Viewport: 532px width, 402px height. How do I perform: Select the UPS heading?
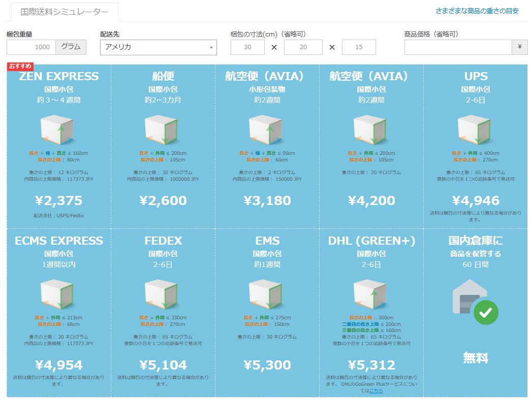pos(476,76)
